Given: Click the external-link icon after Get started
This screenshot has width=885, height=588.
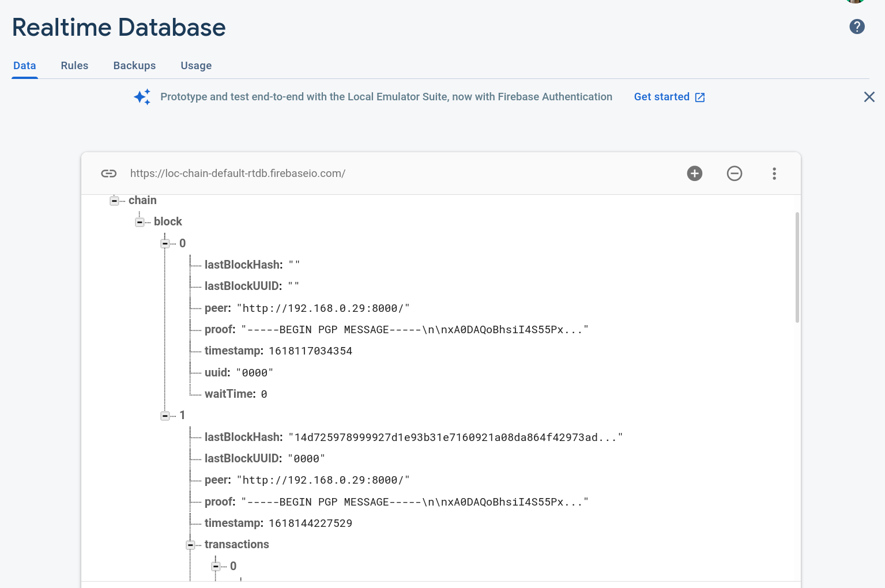Looking at the screenshot, I should pyautogui.click(x=700, y=97).
